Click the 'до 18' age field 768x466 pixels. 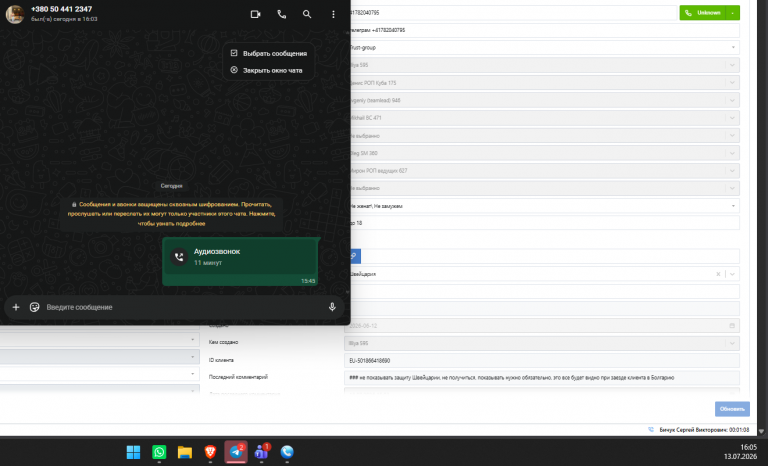click(543, 223)
